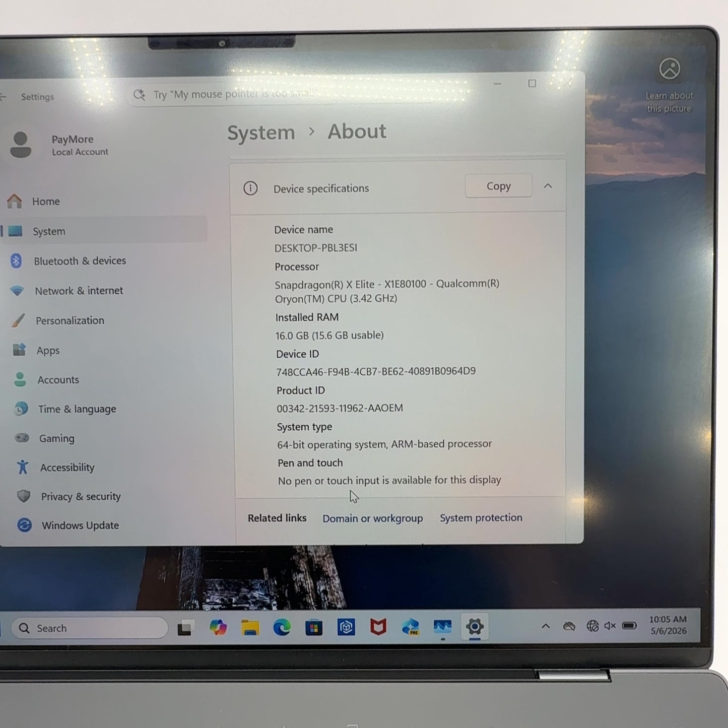This screenshot has width=728, height=728.
Task: Click the Accounts person icon
Action: (x=20, y=379)
